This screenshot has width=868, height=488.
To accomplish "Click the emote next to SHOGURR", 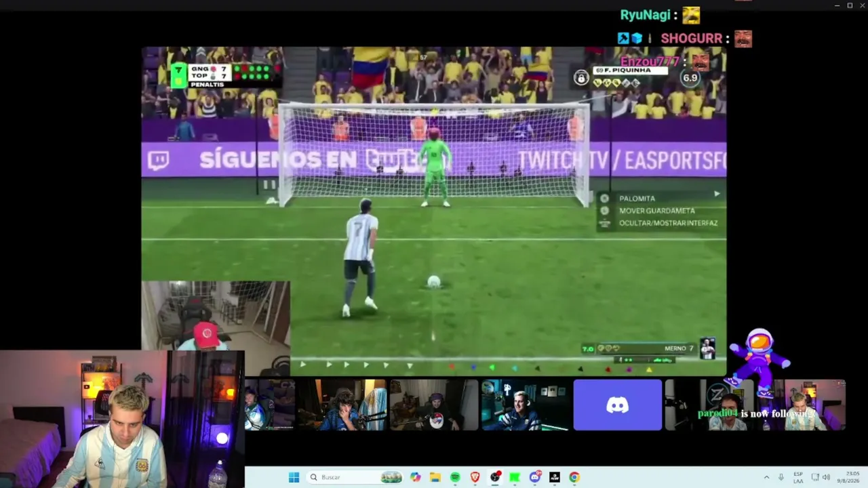I will click(x=743, y=39).
